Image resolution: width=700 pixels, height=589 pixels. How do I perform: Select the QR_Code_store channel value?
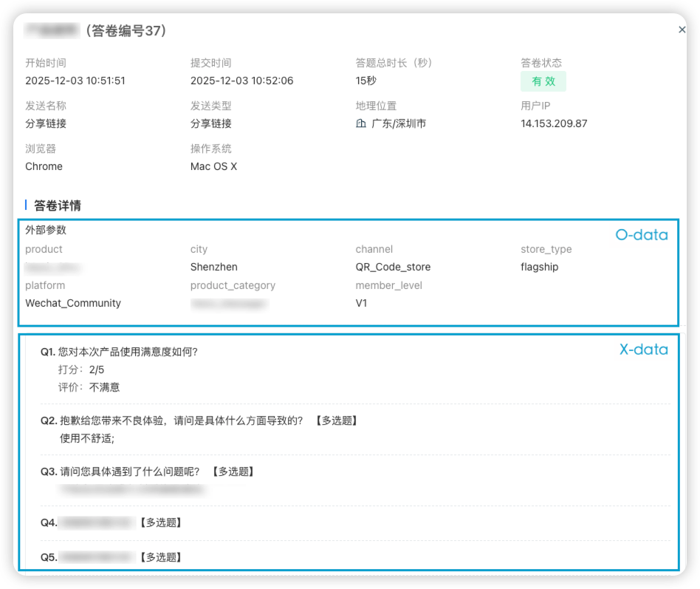pyautogui.click(x=395, y=267)
